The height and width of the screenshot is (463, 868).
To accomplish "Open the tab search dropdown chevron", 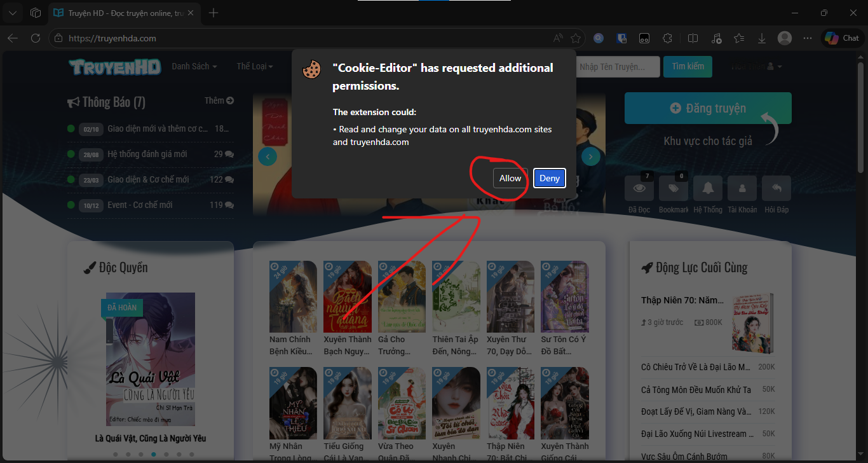I will pyautogui.click(x=13, y=13).
